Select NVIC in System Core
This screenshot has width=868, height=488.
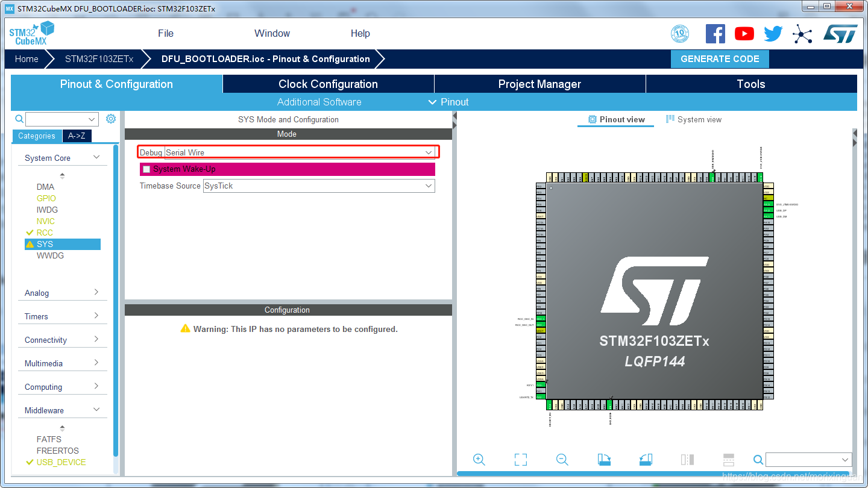pyautogui.click(x=45, y=221)
